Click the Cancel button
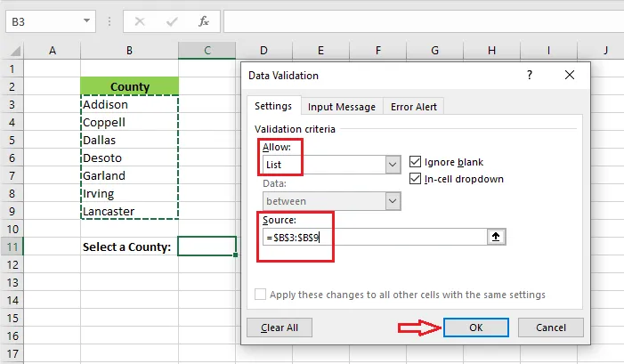 coord(551,328)
